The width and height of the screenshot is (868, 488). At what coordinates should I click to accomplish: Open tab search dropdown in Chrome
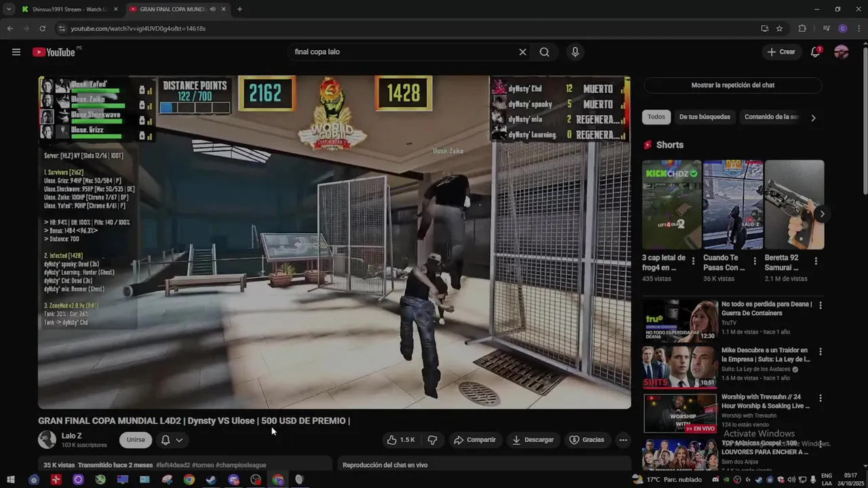(x=9, y=9)
